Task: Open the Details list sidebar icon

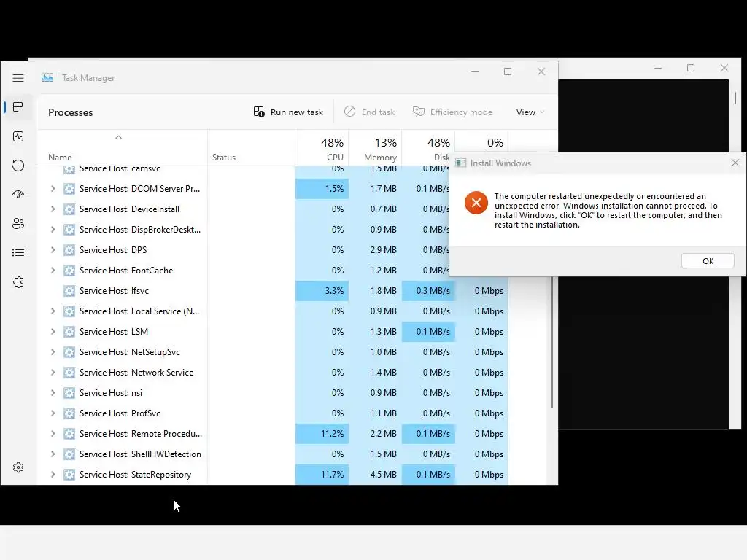Action: [18, 252]
